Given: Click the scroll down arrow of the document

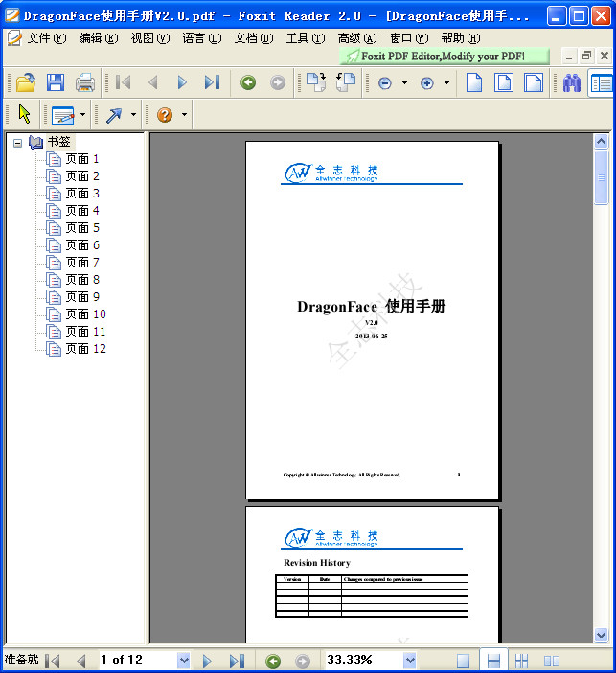Looking at the screenshot, I should tap(601, 635).
